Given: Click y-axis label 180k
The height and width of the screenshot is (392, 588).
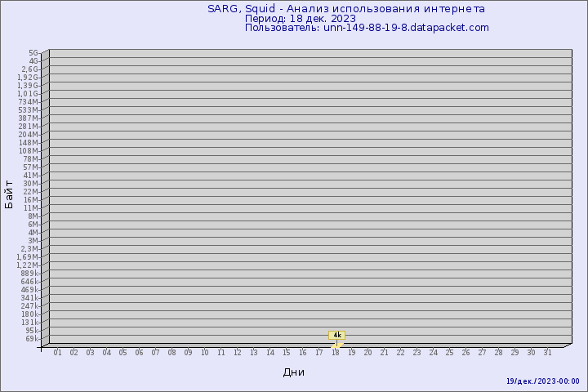Looking at the screenshot, I should (29, 314).
